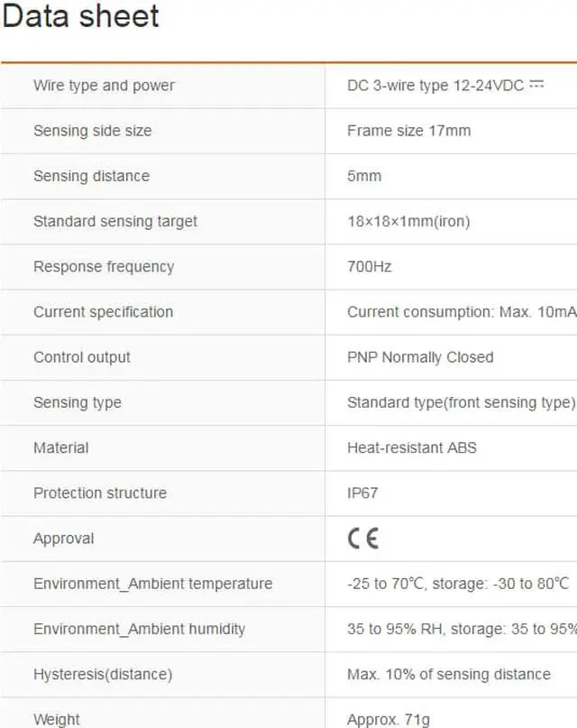Viewport: 577px width, 728px height.
Task: Select the PNP Normally Closed value
Action: pos(420,357)
